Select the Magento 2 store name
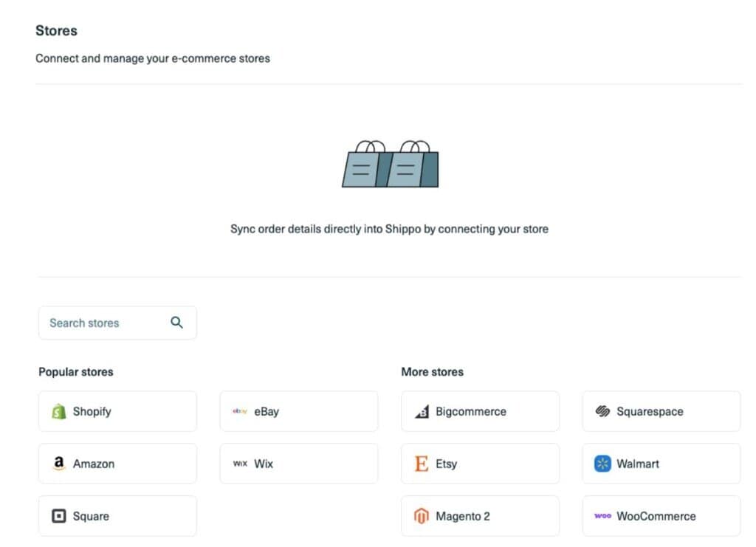The height and width of the screenshot is (547, 756). 462,516
